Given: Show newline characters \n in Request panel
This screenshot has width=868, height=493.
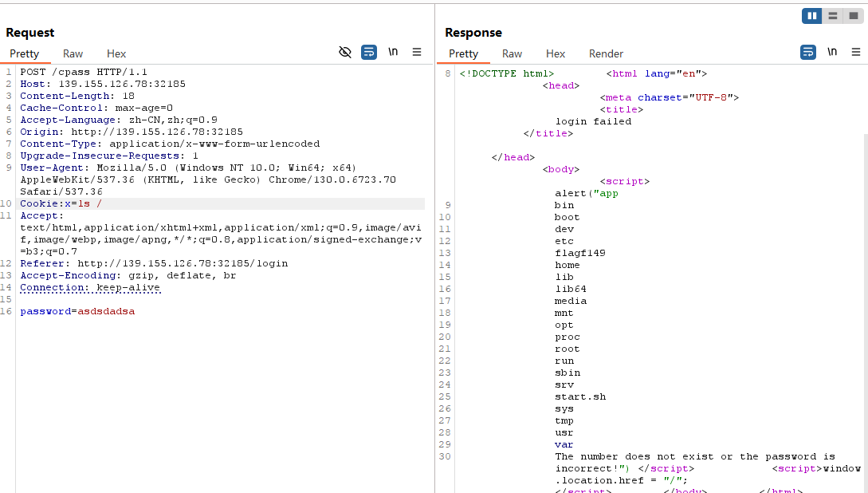Looking at the screenshot, I should (393, 52).
